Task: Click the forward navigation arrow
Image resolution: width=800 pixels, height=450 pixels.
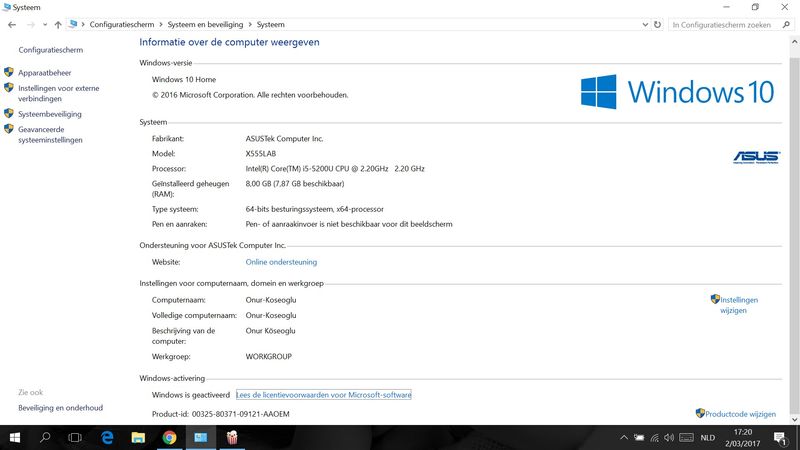Action: (31, 24)
